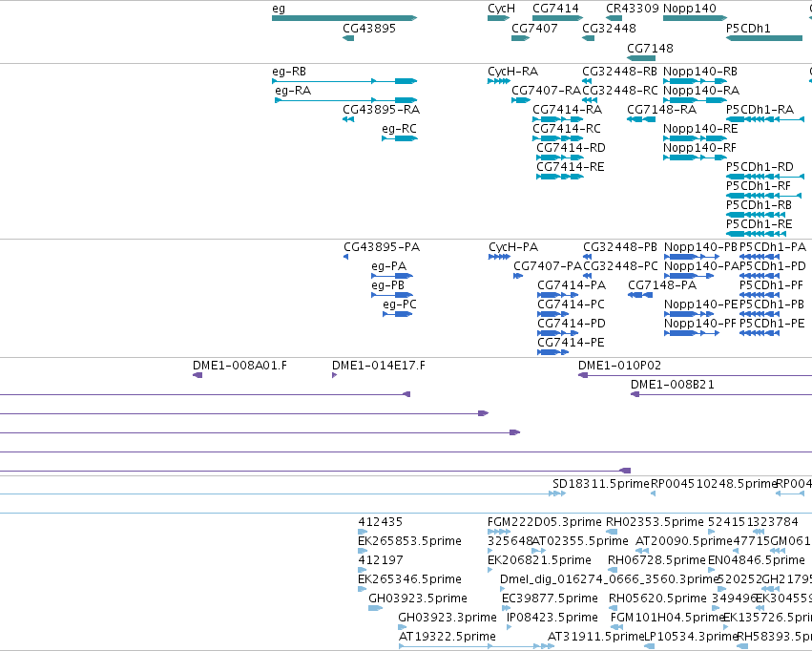
Task: Select the eg-RB transcript
Action: coord(344,81)
